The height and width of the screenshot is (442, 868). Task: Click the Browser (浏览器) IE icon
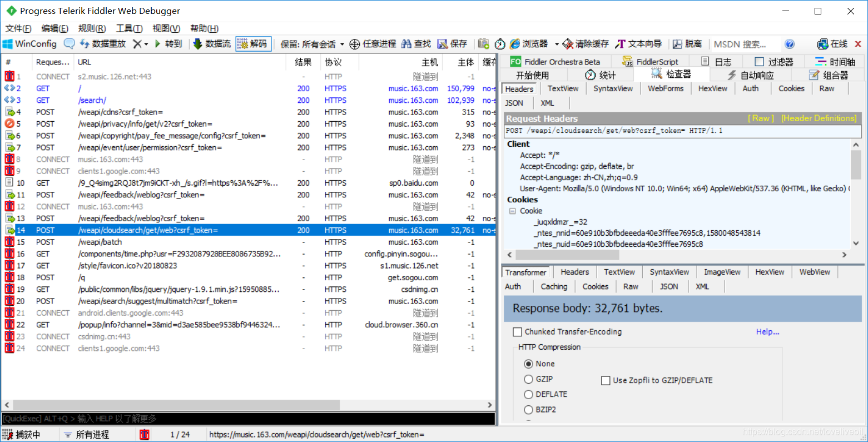tap(515, 44)
